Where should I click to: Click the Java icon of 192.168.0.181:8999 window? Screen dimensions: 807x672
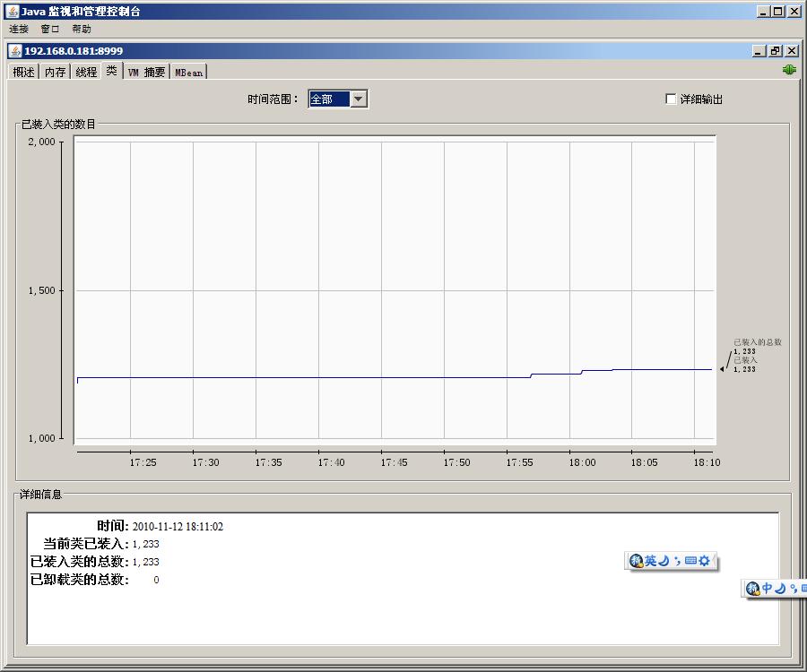(x=15, y=50)
